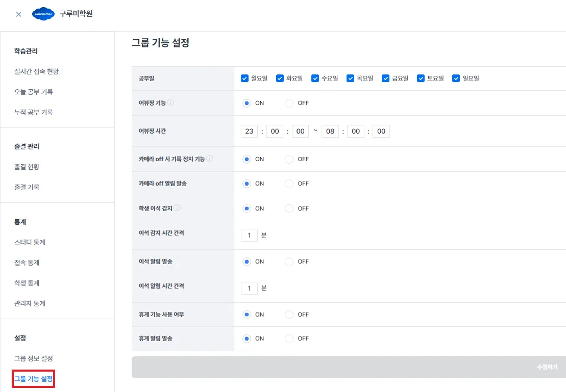Click the 어뷰징 시간 start hour field showing 23
The height and width of the screenshot is (392, 566).
pos(249,132)
